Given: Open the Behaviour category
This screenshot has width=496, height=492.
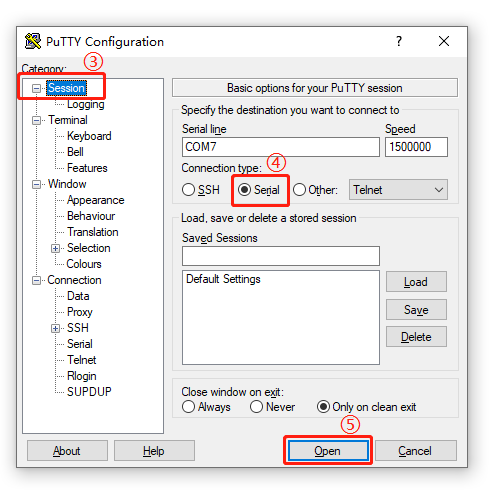Looking at the screenshot, I should [91, 216].
